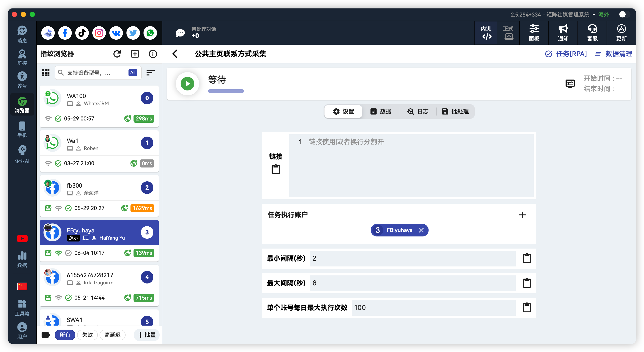This screenshot has height=352, width=644.
Task: Select the WhatsApp platform icon
Action: click(150, 33)
